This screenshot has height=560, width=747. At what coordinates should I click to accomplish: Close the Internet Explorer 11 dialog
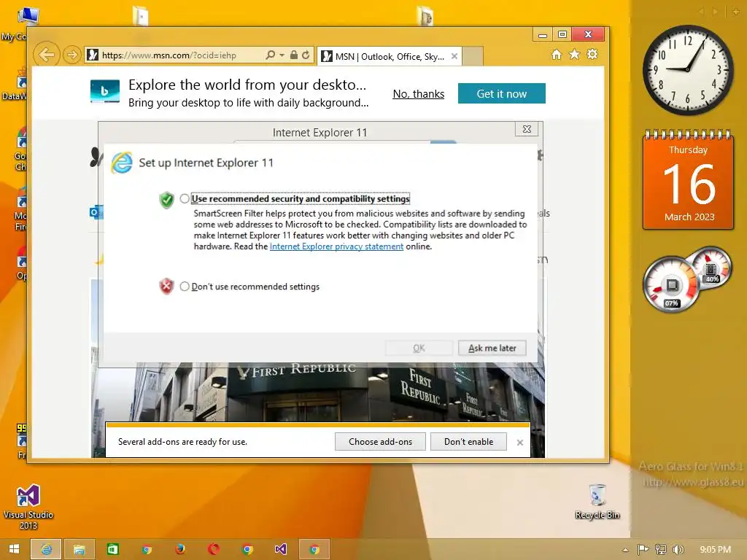(x=527, y=129)
